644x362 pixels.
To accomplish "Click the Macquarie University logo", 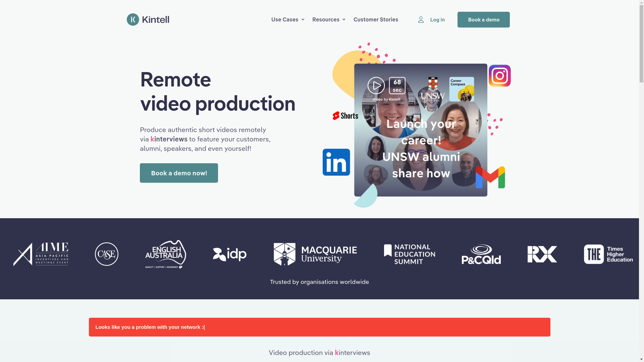I will (315, 254).
